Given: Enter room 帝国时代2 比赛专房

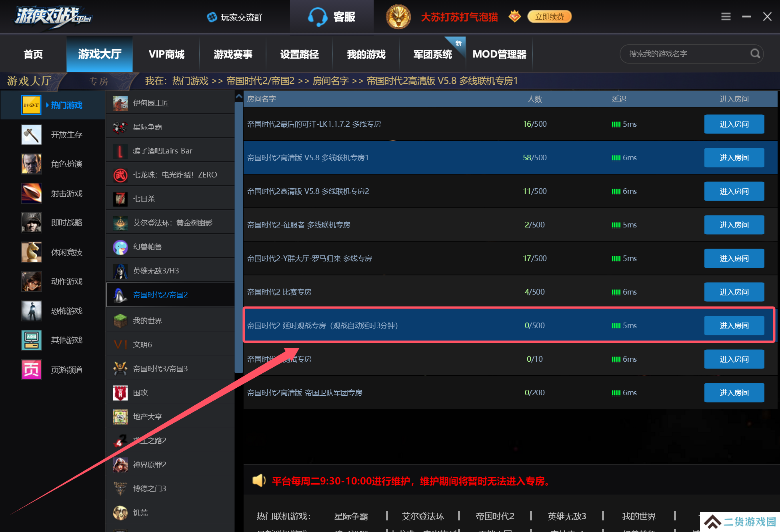Looking at the screenshot, I should click(x=734, y=292).
